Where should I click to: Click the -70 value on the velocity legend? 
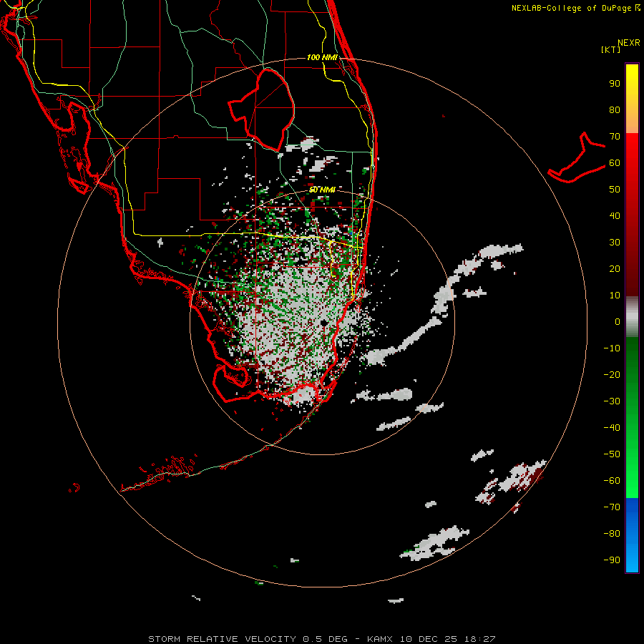point(612,507)
